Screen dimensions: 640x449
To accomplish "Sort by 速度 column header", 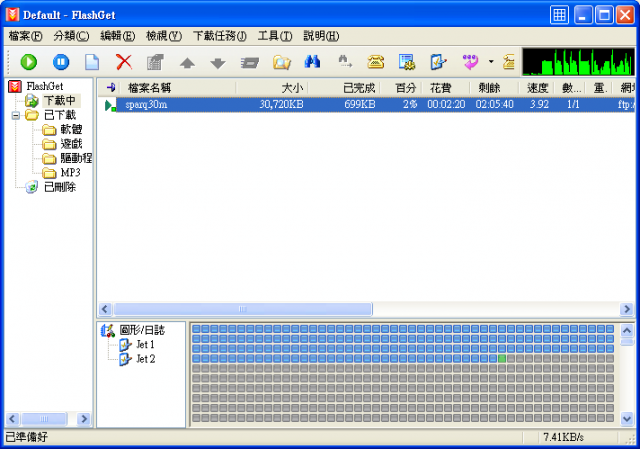I will tap(536, 88).
